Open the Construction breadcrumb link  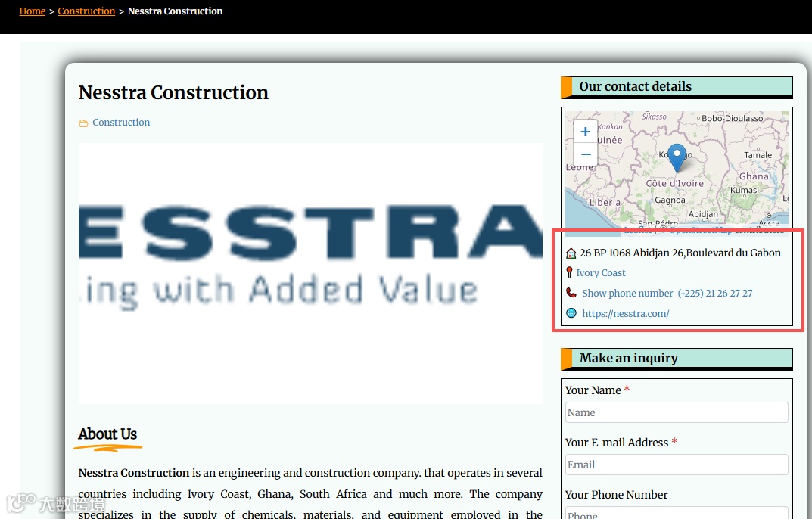86,11
